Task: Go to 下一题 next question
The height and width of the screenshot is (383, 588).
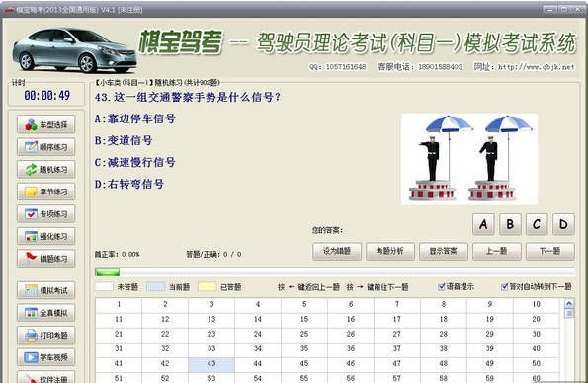Action: point(550,251)
